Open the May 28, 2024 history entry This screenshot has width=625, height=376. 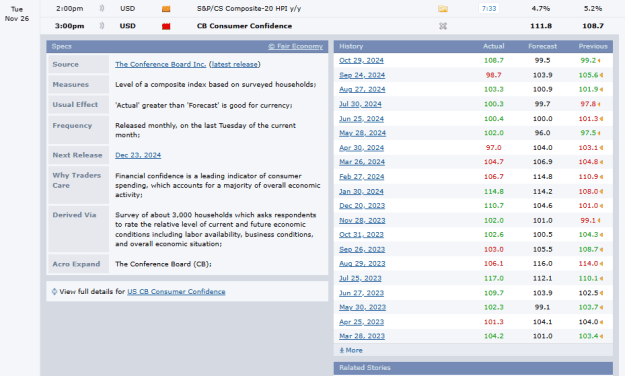(x=362, y=133)
